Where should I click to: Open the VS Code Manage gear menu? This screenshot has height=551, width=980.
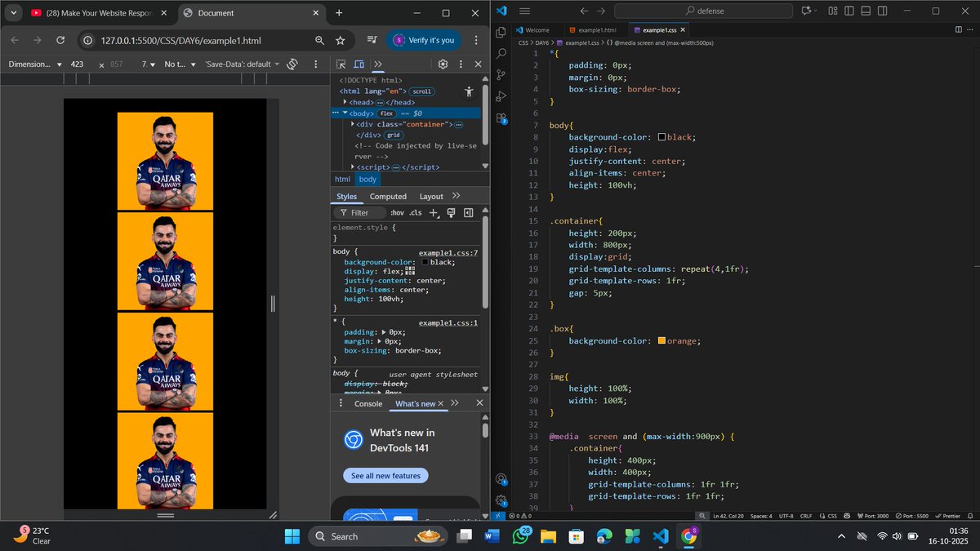tap(501, 500)
